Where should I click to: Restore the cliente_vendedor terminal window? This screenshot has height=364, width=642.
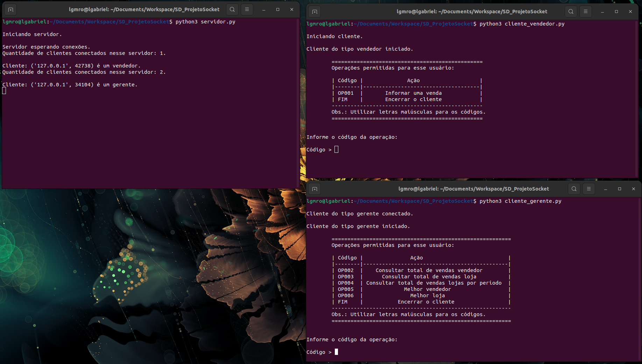[616, 12]
